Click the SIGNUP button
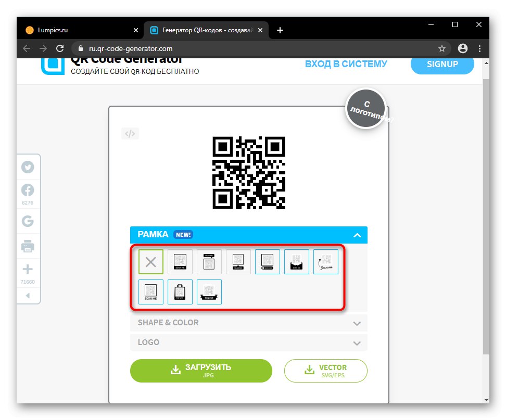This screenshot has width=506, height=420. pos(442,64)
